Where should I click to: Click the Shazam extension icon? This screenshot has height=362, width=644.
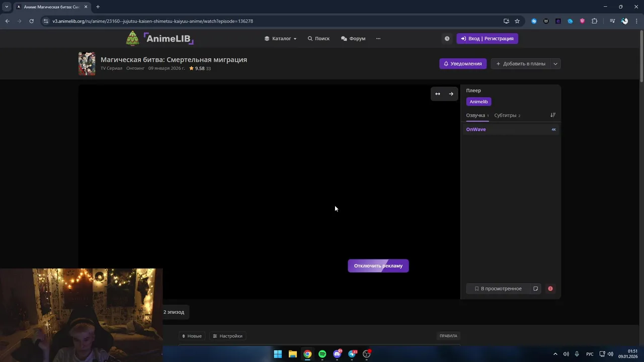(534, 21)
